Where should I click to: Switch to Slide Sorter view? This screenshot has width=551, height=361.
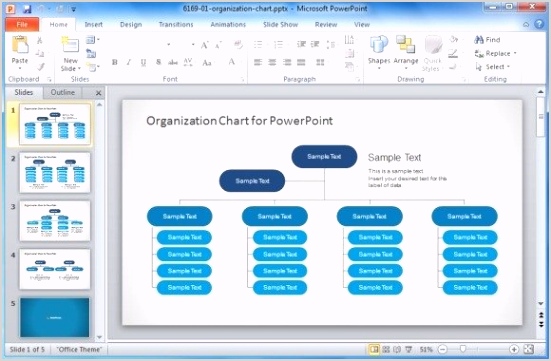(386, 349)
